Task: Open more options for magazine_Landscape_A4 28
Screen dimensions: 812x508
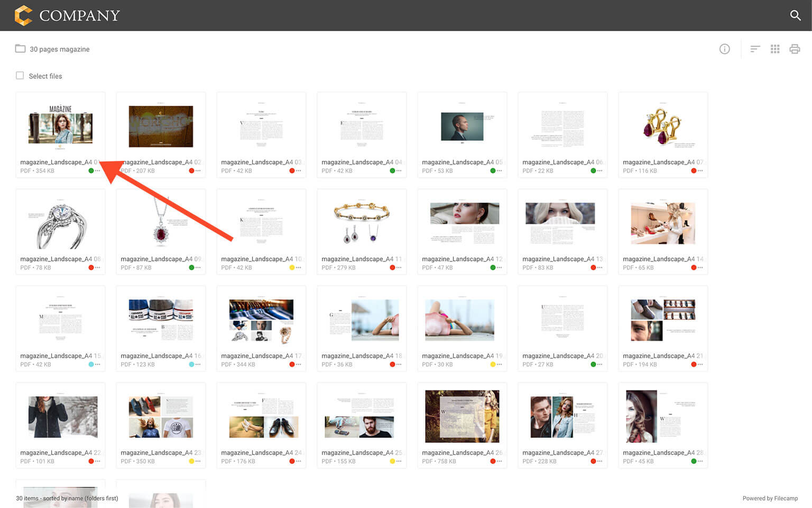Action: (700, 461)
